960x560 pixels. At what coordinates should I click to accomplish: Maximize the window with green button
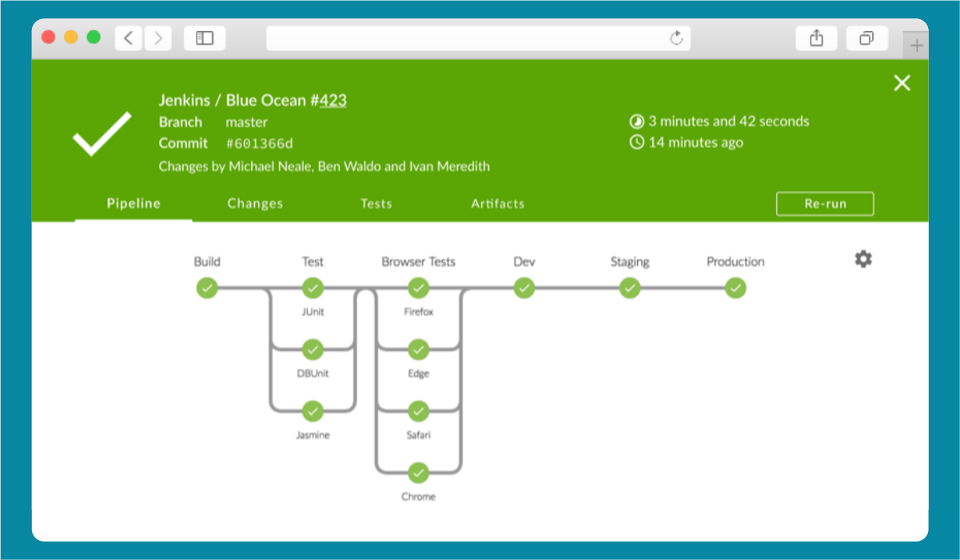point(94,37)
